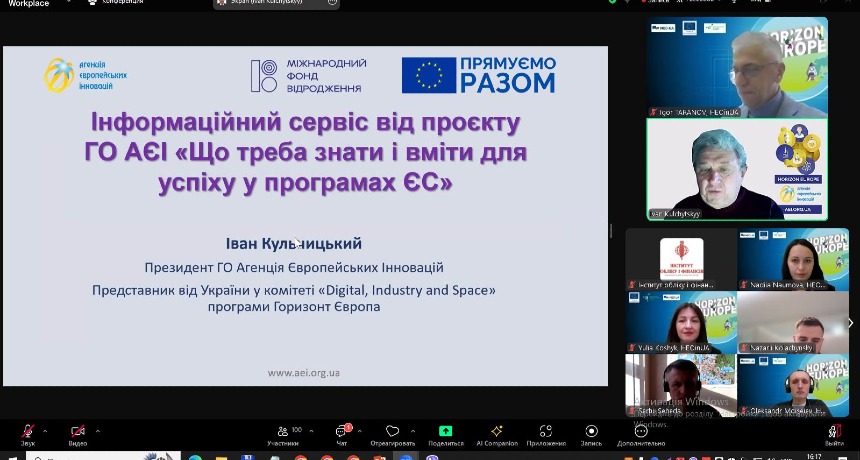
Task: Open the Zoom app icon in the taskbar
Action: (406, 456)
